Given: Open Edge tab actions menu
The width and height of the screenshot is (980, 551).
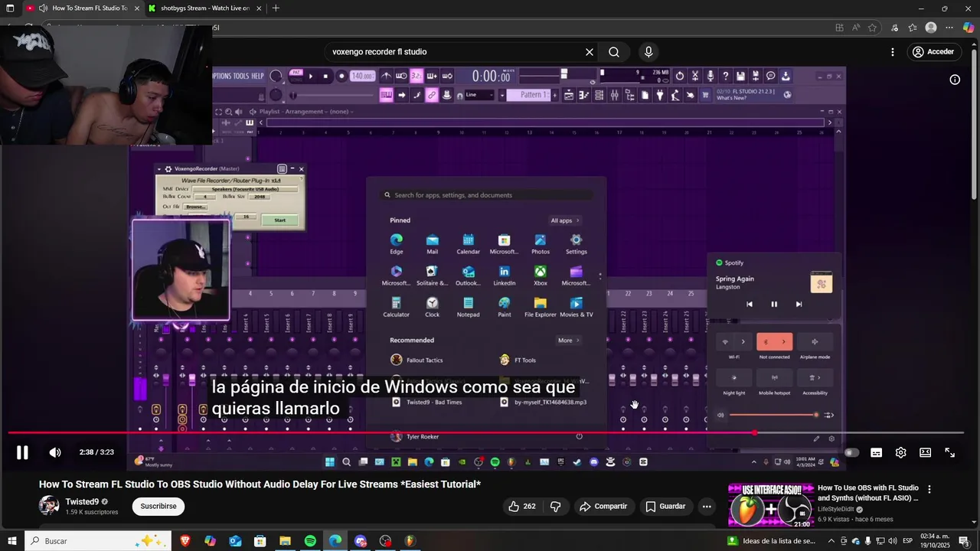Looking at the screenshot, I should click(11, 8).
